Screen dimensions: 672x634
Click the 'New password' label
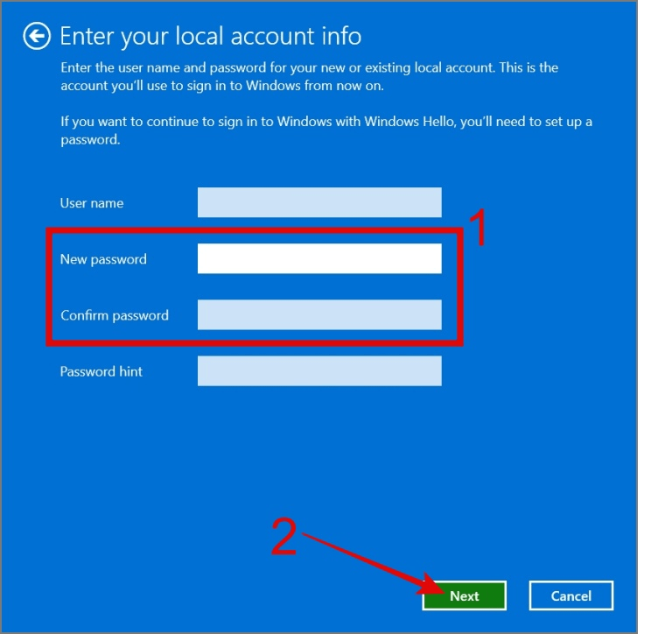coord(103,259)
